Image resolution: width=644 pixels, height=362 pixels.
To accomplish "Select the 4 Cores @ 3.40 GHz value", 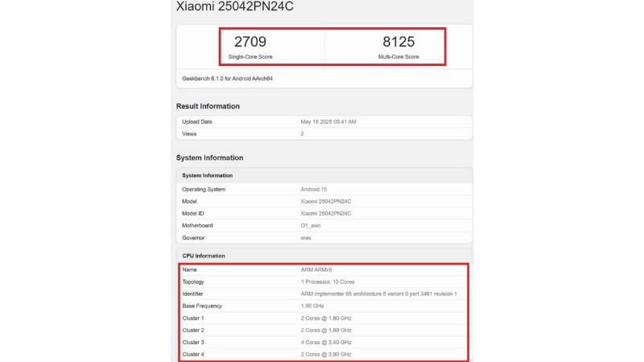I will coord(326,343).
